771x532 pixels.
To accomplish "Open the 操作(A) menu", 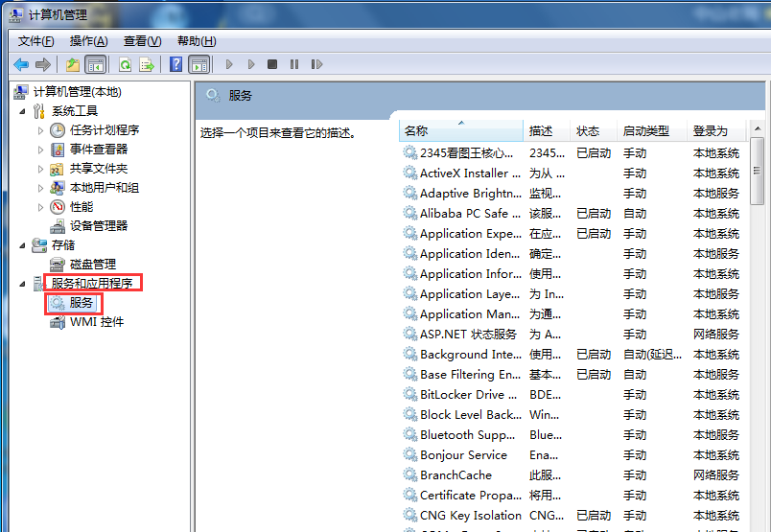I will pos(88,41).
